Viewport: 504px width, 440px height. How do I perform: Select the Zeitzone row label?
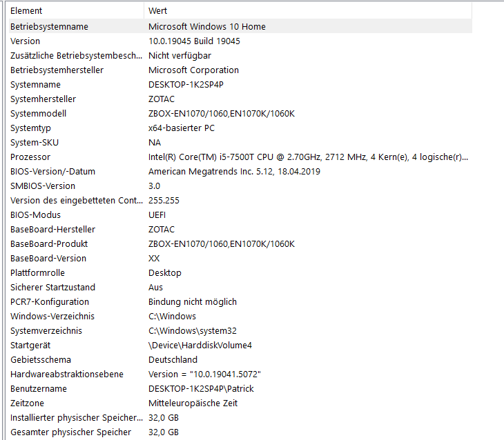point(27,403)
